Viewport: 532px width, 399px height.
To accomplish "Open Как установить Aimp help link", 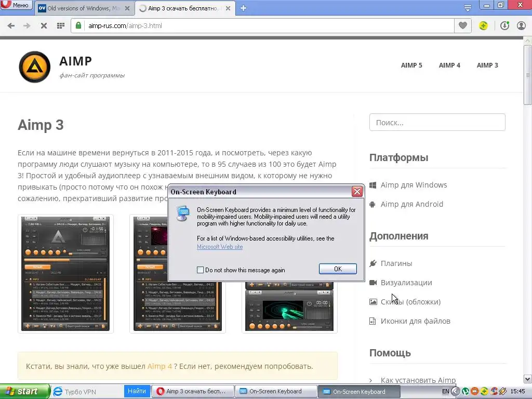I will 418,380.
